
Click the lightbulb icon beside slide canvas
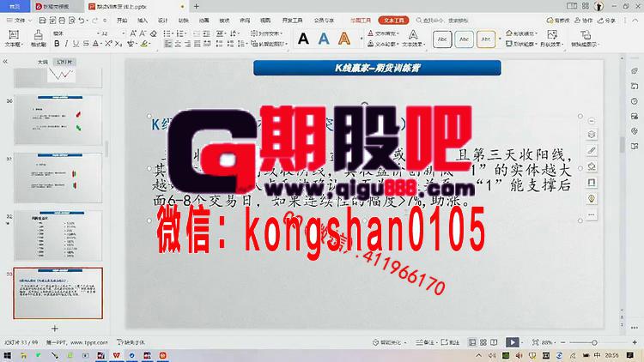pyautogui.click(x=592, y=199)
